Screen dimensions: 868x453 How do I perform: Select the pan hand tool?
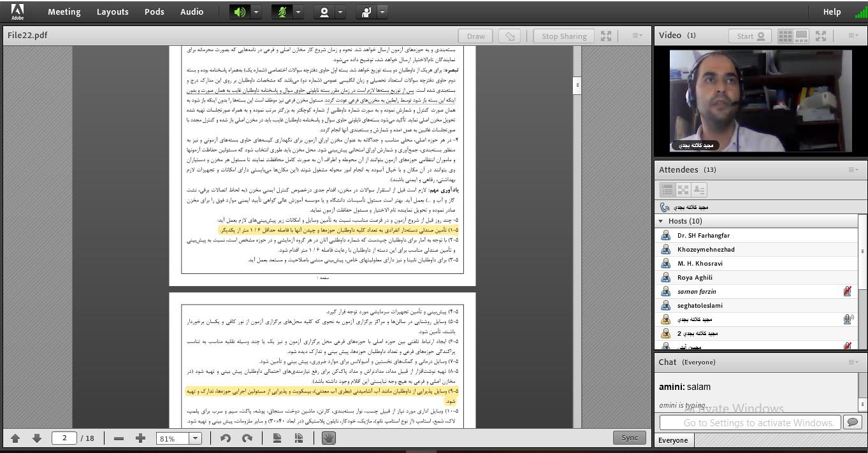click(329, 438)
